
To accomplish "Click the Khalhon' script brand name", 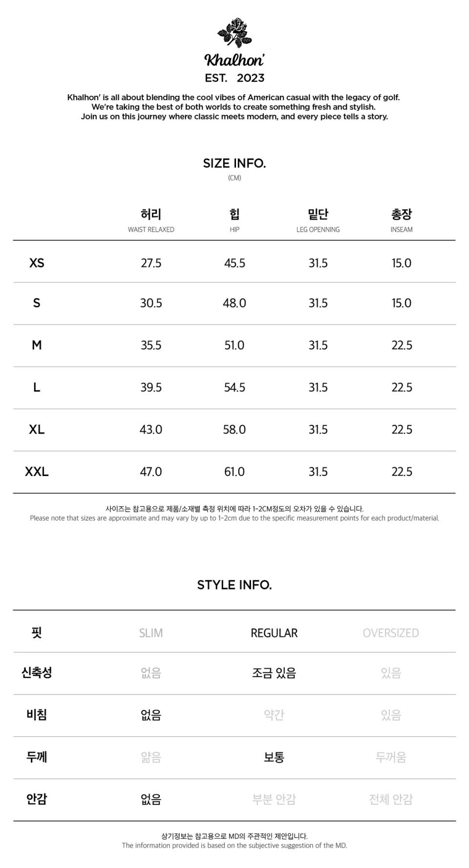I will point(234,61).
